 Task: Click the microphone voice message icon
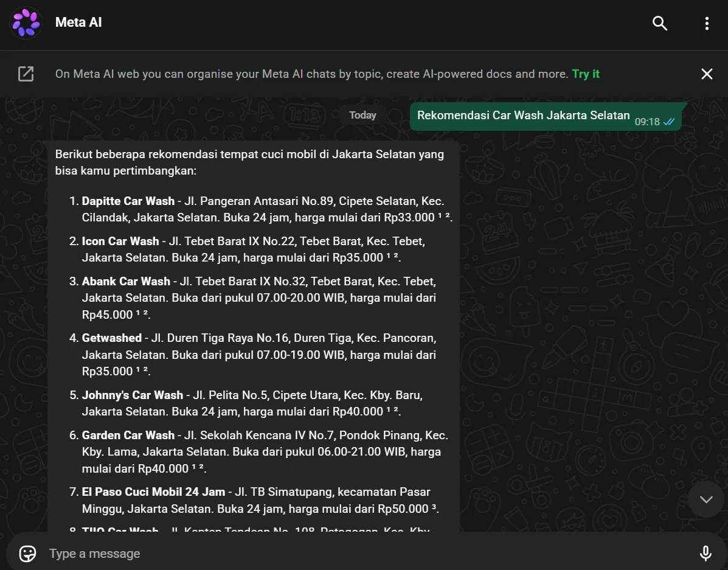[x=705, y=554]
